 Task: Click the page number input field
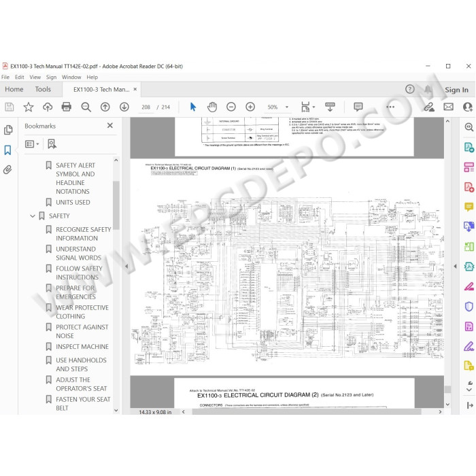146,107
